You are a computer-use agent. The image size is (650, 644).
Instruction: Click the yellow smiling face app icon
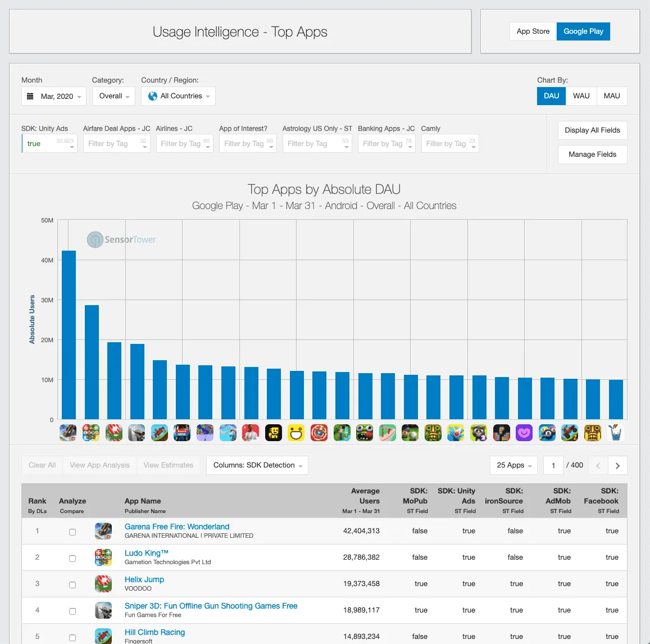(297, 433)
